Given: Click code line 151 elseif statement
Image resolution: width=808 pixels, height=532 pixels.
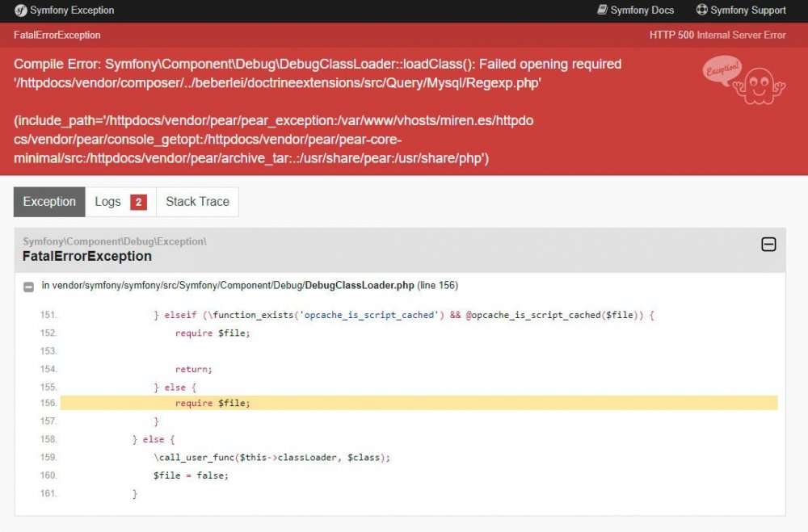Looking at the screenshot, I should (x=403, y=315).
